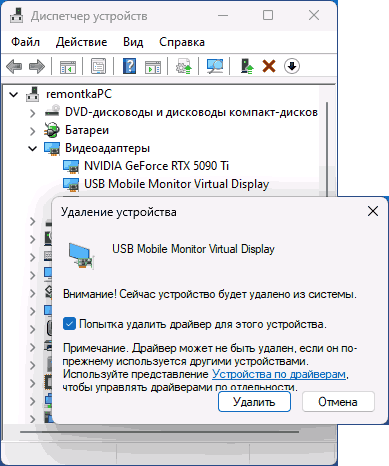This screenshot has height=466, width=389.
Task: Maximize the Диспетчер устройств window
Action: tap(268, 15)
